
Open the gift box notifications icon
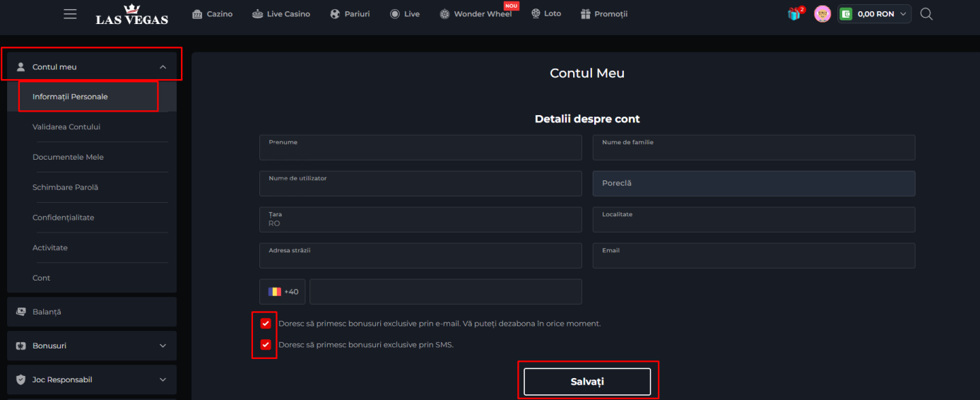click(795, 14)
